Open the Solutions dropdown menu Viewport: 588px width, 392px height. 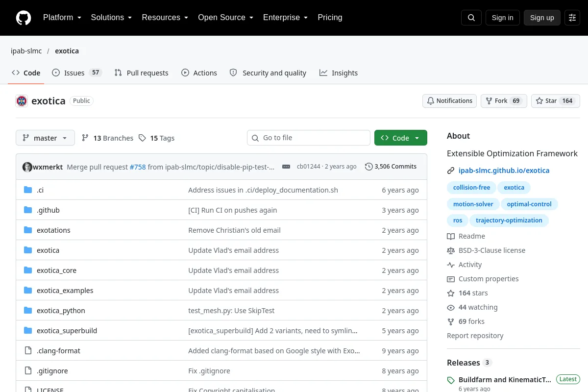pyautogui.click(x=111, y=18)
